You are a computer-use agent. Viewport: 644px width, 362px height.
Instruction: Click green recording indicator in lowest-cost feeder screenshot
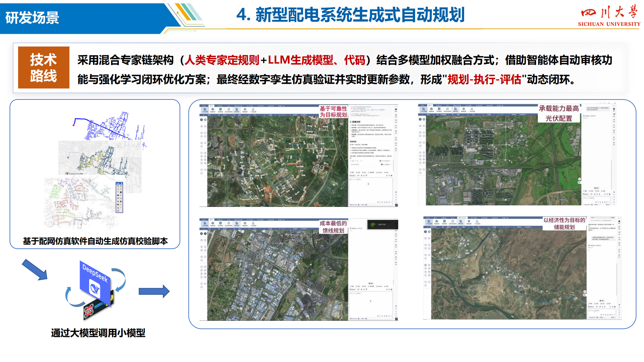(x=373, y=224)
